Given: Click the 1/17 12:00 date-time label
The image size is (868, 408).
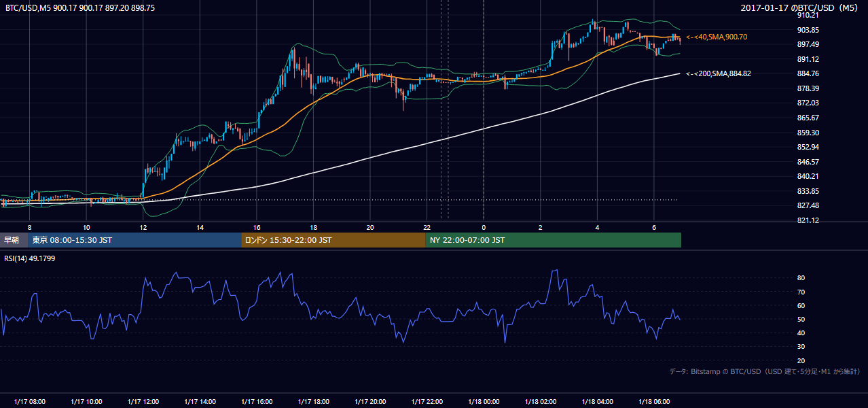Looking at the screenshot, I should [x=143, y=402].
